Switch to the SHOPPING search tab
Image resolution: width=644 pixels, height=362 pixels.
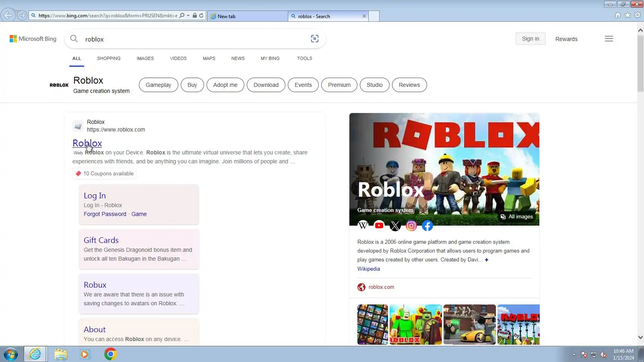[x=109, y=58]
